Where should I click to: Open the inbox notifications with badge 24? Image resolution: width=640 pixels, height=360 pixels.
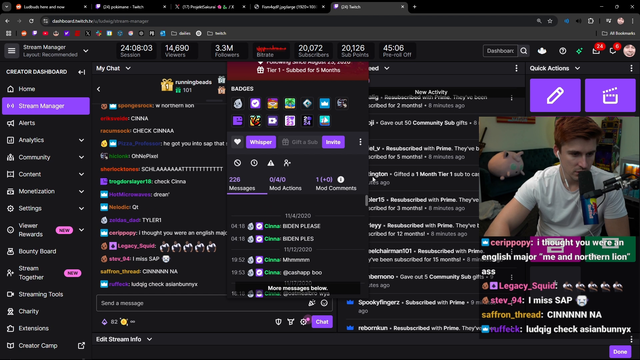click(596, 51)
